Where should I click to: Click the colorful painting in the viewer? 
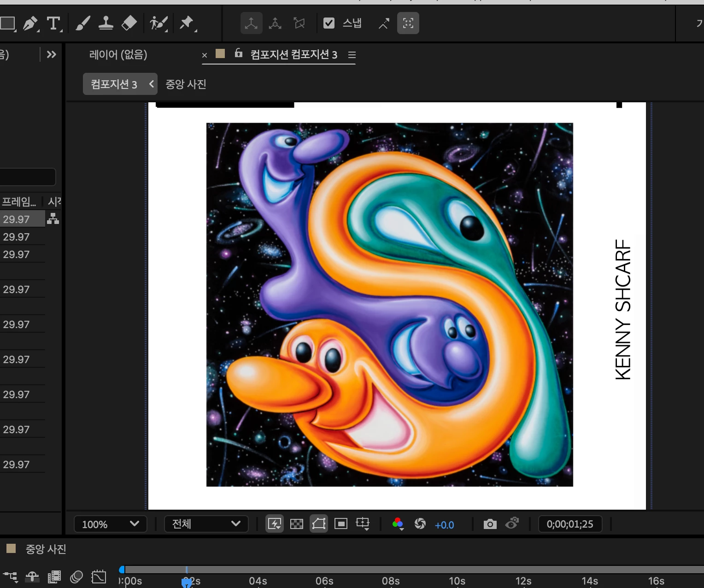click(390, 305)
